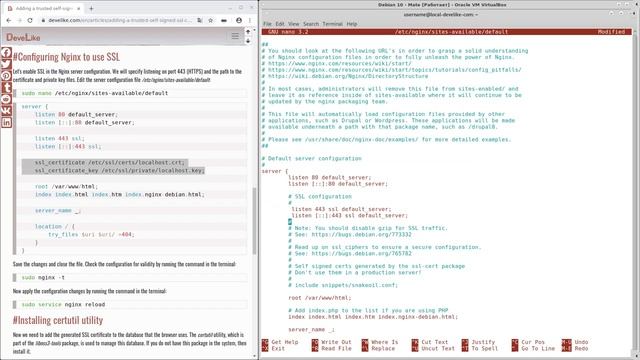Image resolution: width=640 pixels, height=360 pixels.
Task: Click '# include snippets/snakeoil.conf;' line
Action: 343,285
